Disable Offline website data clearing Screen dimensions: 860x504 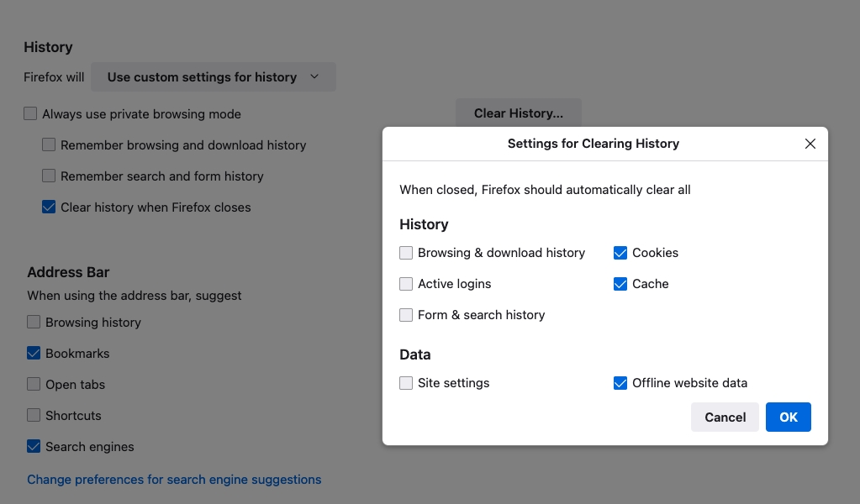620,383
